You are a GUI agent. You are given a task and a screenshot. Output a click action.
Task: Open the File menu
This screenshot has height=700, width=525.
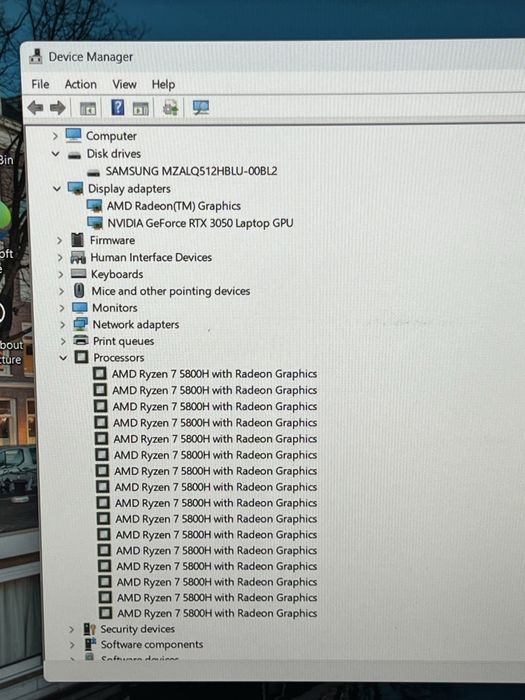point(40,84)
